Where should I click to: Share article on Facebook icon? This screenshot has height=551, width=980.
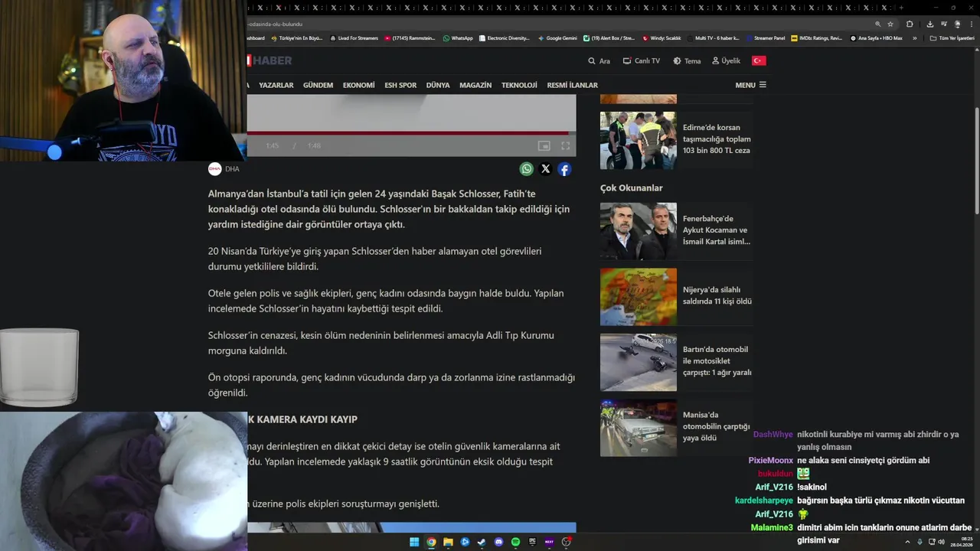pyautogui.click(x=564, y=169)
